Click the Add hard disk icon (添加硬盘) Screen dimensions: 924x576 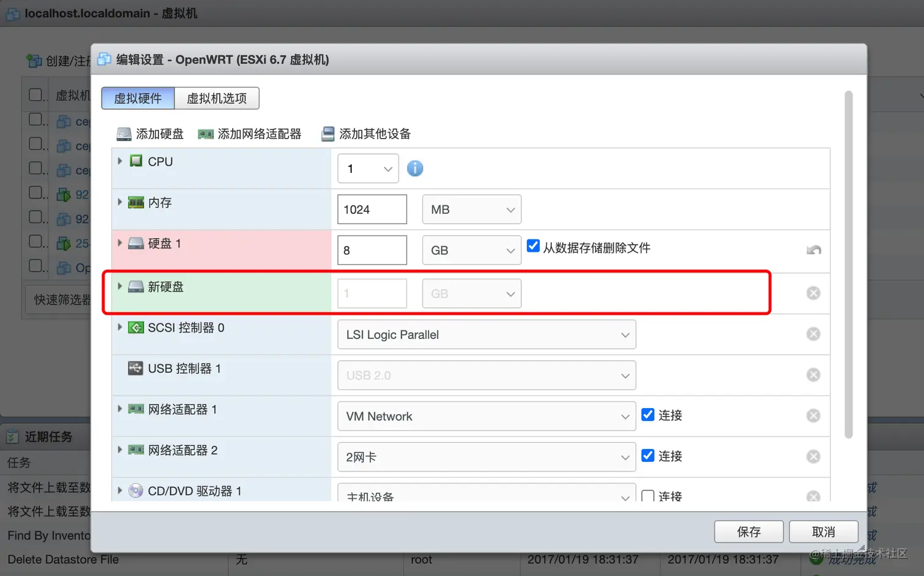pos(124,134)
